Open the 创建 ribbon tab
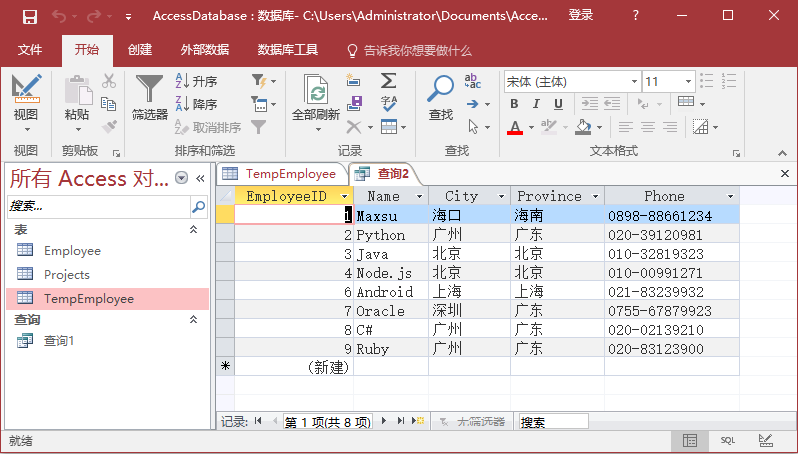 pyautogui.click(x=140, y=50)
